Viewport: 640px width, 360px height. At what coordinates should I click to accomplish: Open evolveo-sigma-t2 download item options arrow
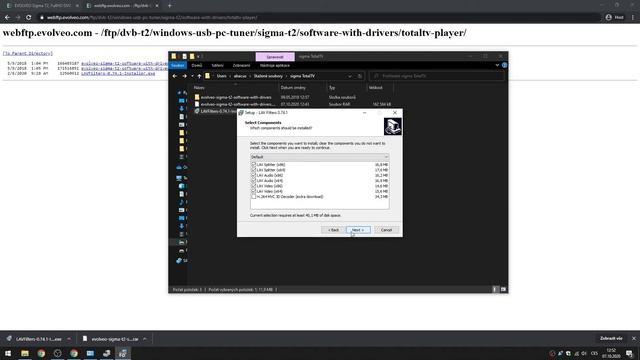(145, 339)
